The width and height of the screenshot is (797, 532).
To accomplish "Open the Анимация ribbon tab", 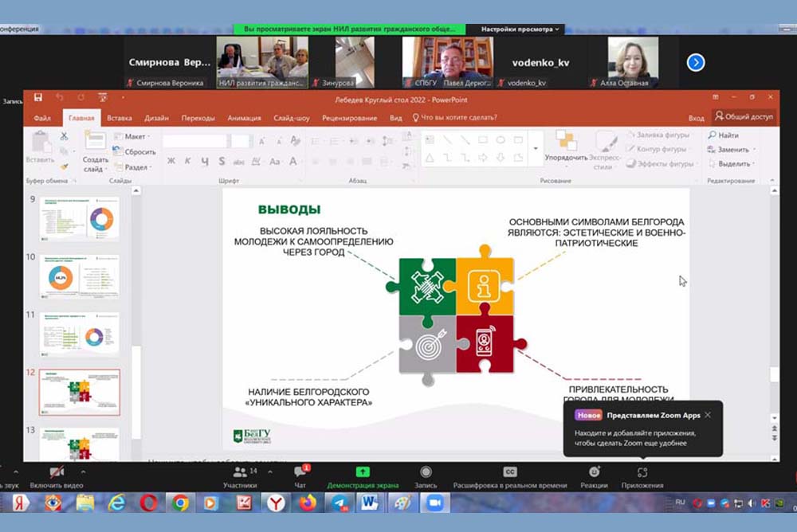I will 244,118.
